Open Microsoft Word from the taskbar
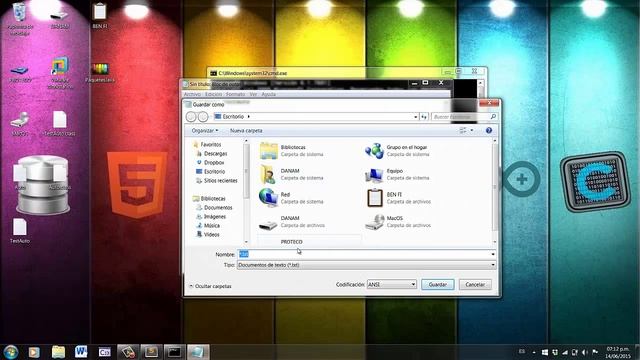 click(81, 352)
